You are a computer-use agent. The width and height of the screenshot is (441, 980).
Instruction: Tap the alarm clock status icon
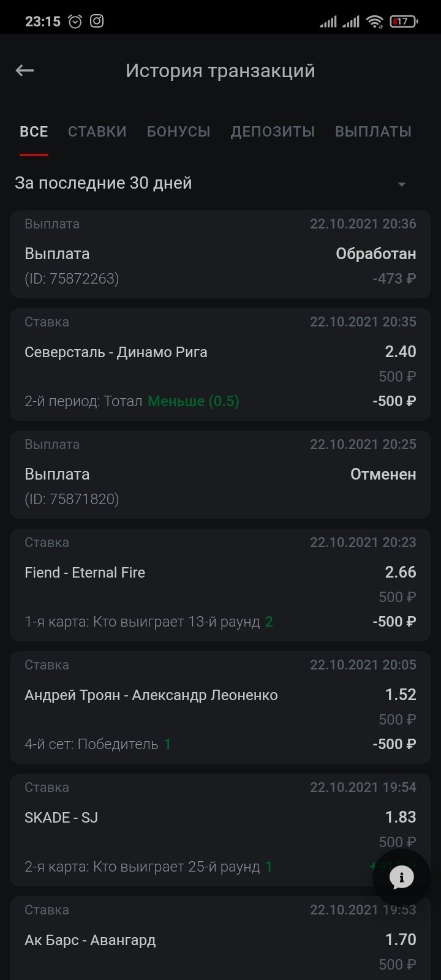pyautogui.click(x=75, y=21)
